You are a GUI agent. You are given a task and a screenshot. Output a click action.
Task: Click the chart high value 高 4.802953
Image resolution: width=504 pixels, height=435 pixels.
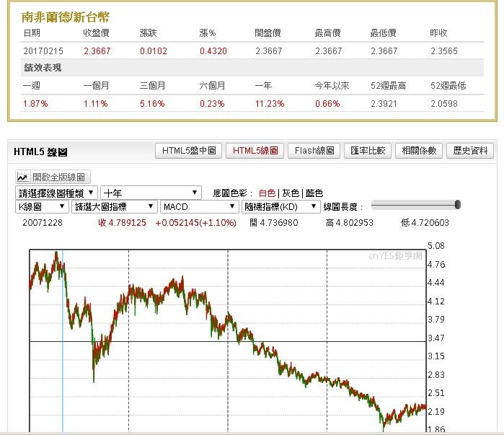click(x=350, y=222)
